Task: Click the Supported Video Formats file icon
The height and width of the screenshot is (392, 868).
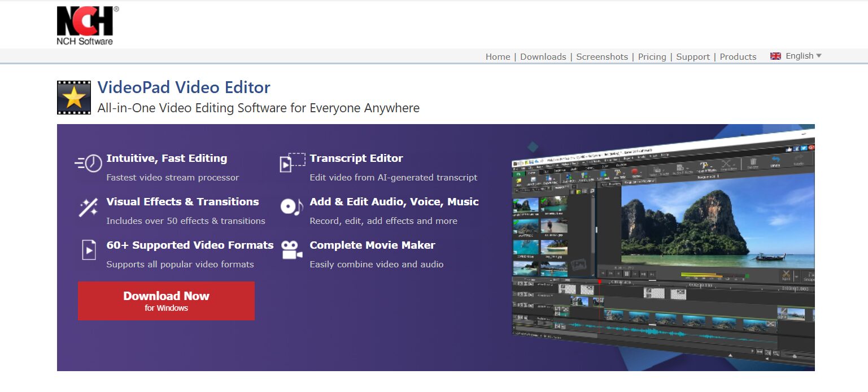Action: [89, 249]
